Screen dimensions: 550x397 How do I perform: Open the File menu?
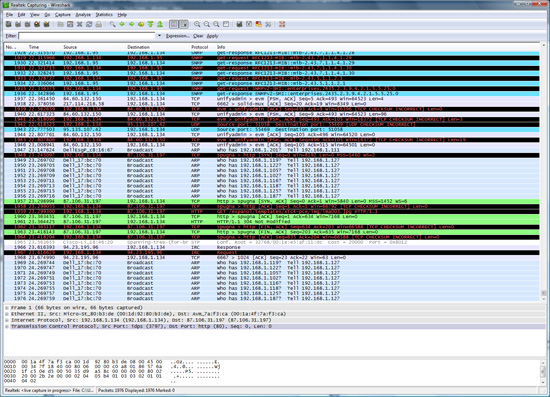tap(9, 15)
